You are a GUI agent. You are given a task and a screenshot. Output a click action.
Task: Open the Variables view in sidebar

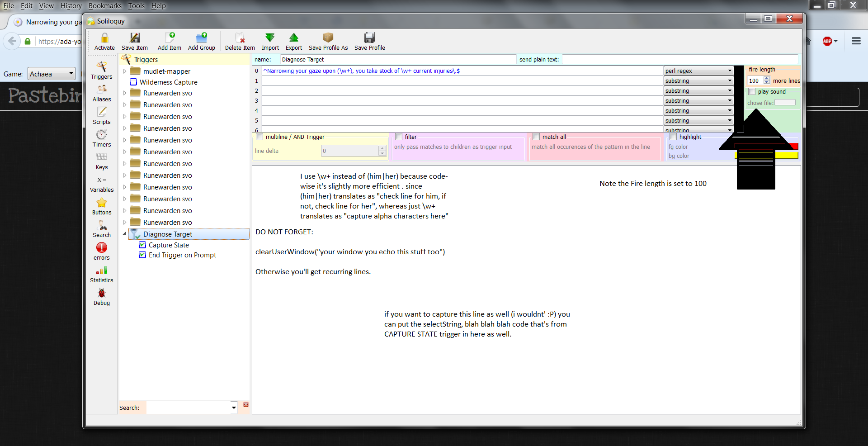[x=102, y=184]
